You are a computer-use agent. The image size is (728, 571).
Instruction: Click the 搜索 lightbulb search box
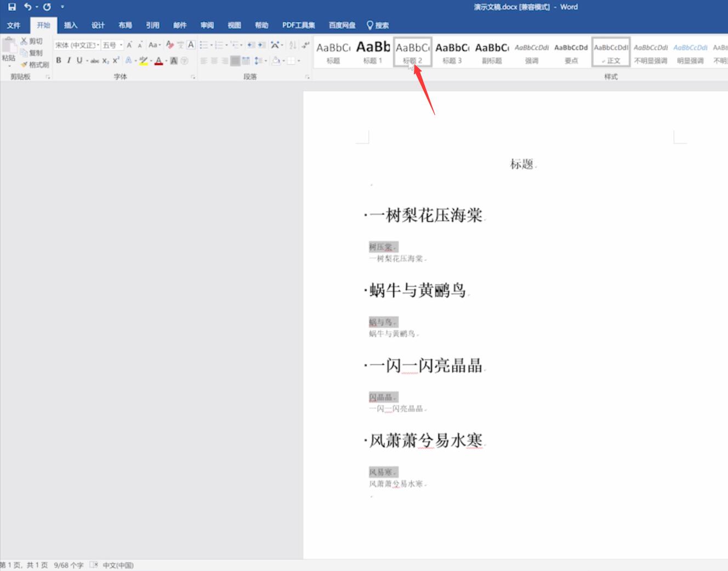click(x=378, y=25)
